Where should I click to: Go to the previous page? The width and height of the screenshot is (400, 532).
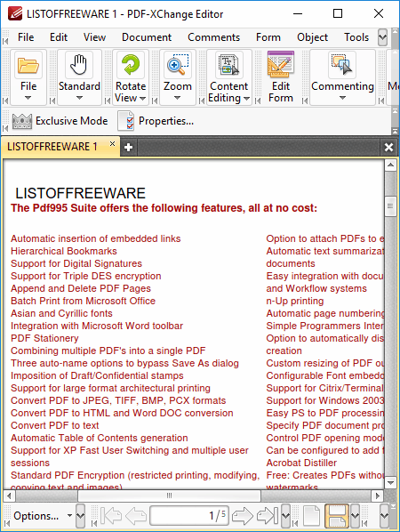tap(136, 516)
